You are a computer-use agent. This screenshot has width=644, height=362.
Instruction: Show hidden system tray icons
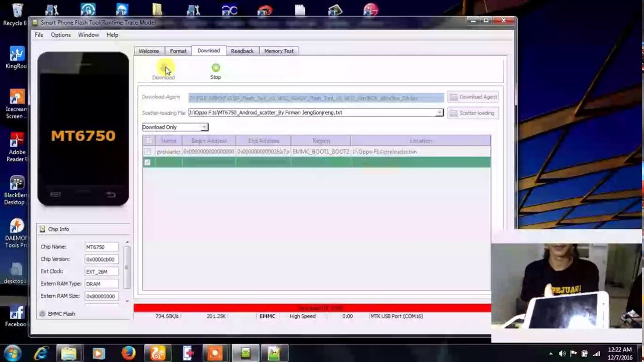[x=551, y=353]
